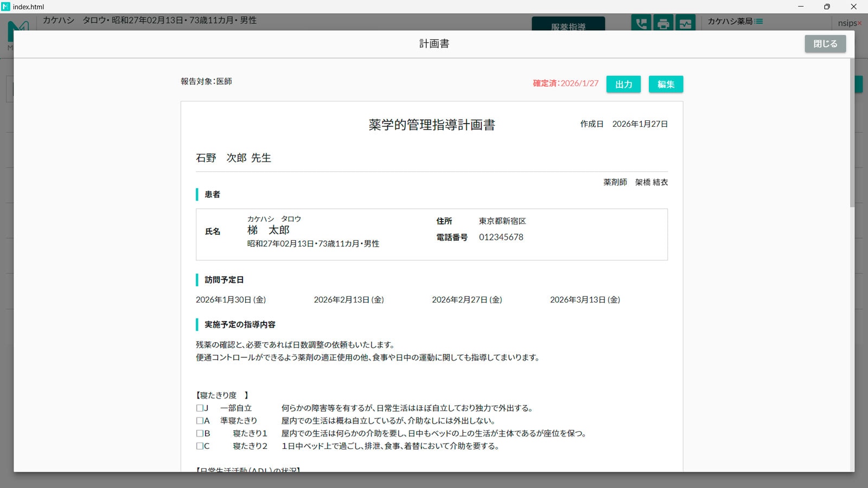Open the カケハシ薬局 pharmacy menu

point(731,21)
